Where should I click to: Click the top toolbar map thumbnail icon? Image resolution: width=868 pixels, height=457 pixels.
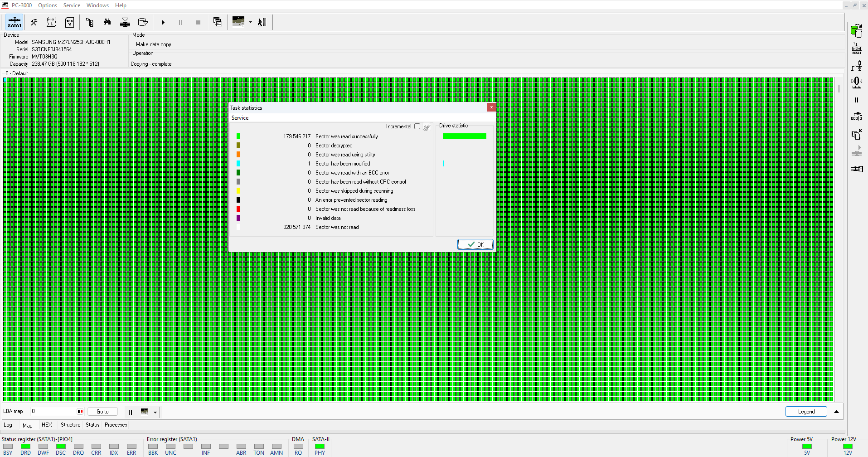(238, 22)
